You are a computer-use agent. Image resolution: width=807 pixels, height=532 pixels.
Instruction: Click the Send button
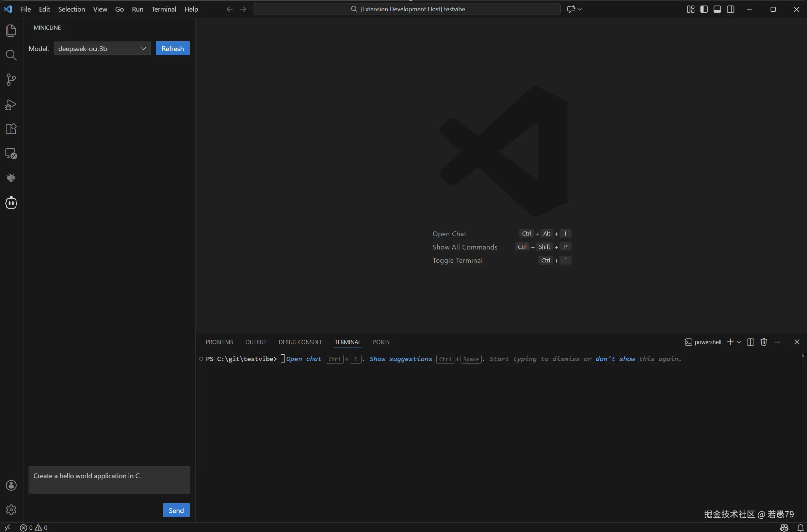[x=176, y=510]
